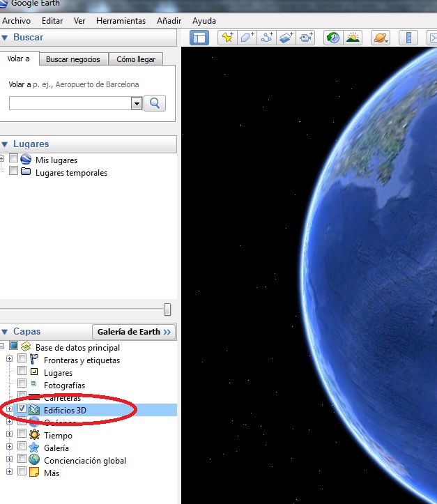The height and width of the screenshot is (504, 437).
Task: Enable the Fronteras y etiquetas layer checkbox
Action: 22,360
